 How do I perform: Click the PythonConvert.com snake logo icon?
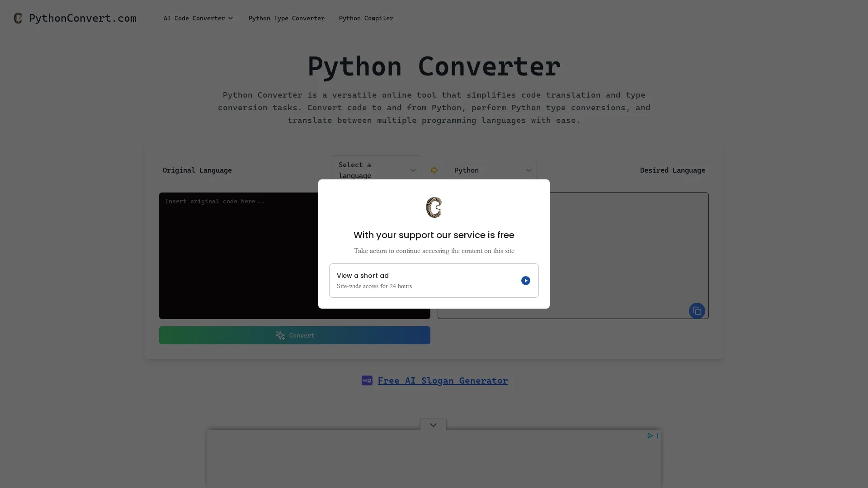click(18, 18)
